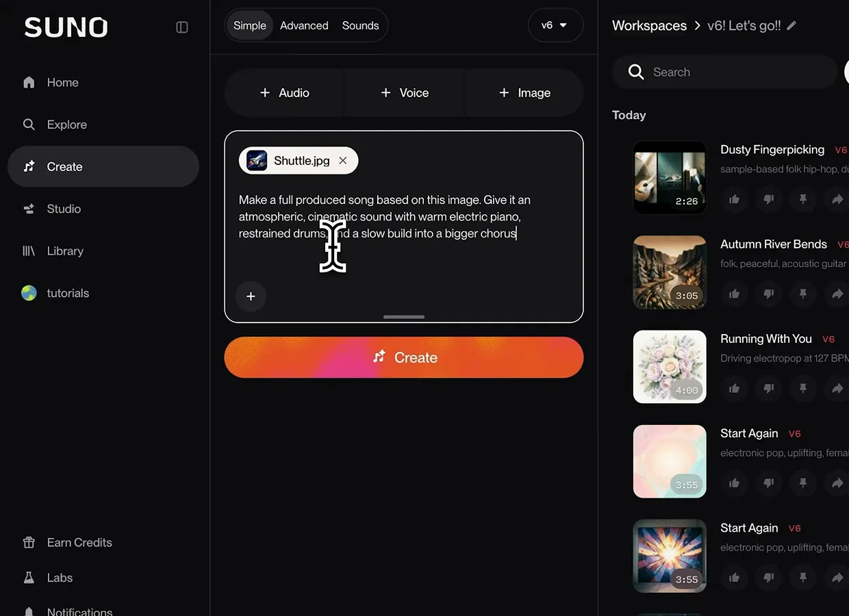The width and height of the screenshot is (849, 616).
Task: Like the second Start Again song
Action: [735, 578]
